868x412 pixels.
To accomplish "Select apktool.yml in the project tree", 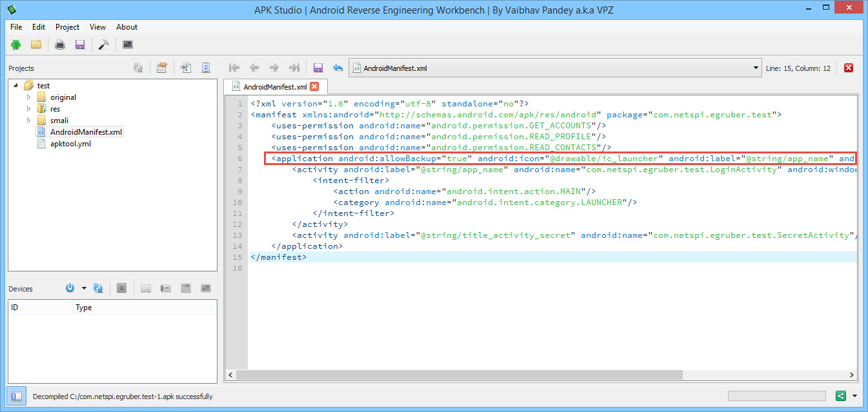I will tap(70, 144).
